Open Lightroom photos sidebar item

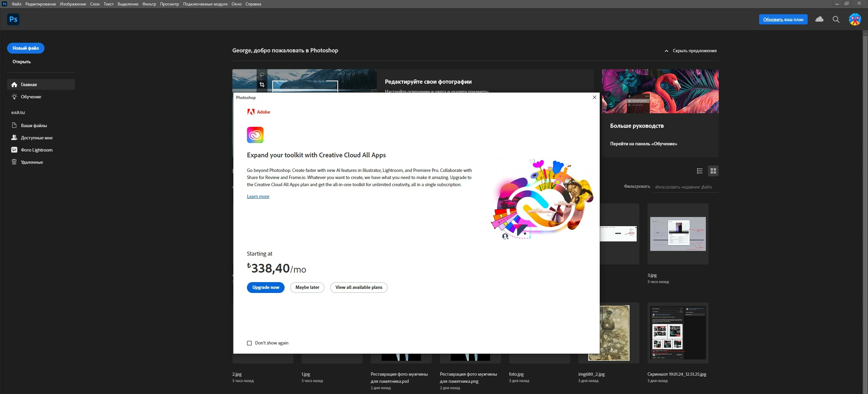pyautogui.click(x=36, y=150)
